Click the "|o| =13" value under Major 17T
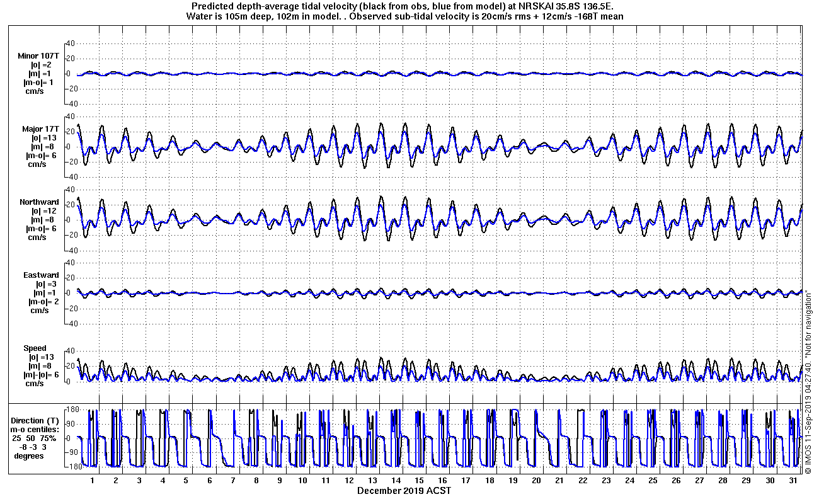 [43, 138]
